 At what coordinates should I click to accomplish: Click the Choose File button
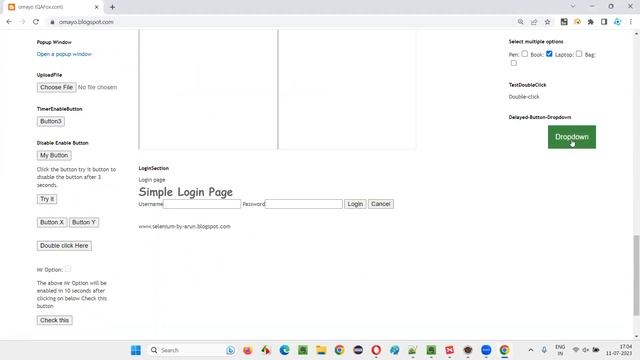[56, 87]
